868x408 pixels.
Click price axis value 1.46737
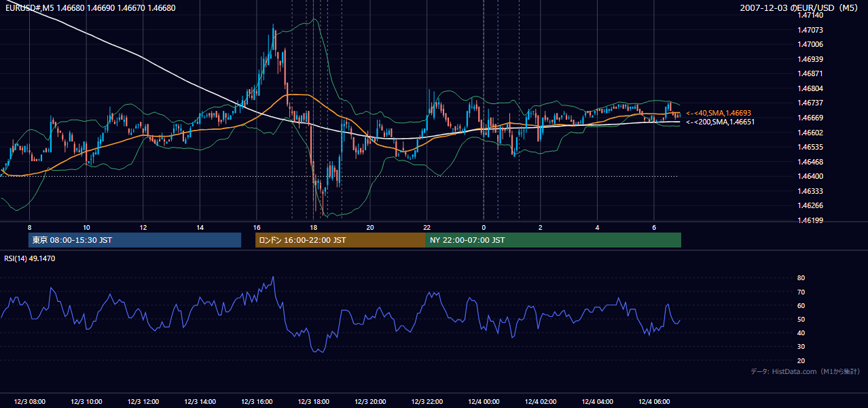click(810, 103)
